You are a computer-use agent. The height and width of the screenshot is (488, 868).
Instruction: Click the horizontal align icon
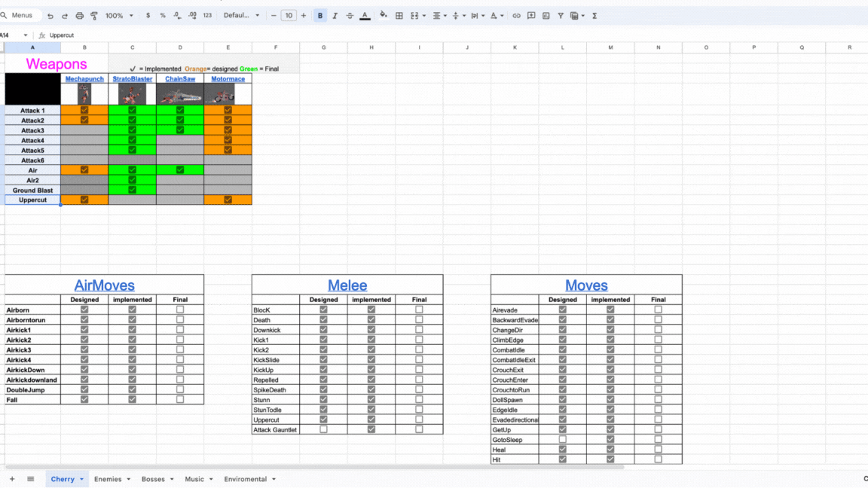tap(437, 16)
